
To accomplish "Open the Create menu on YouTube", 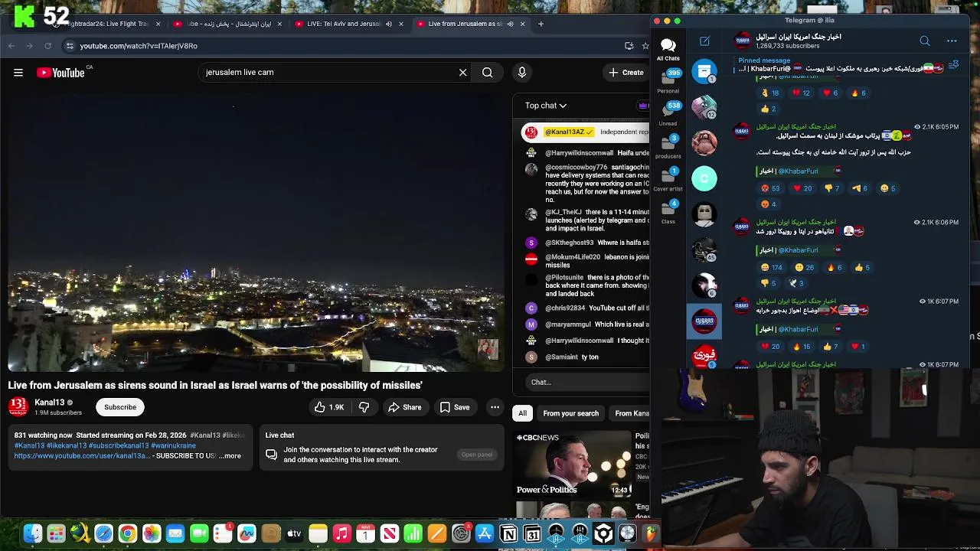I will (626, 72).
